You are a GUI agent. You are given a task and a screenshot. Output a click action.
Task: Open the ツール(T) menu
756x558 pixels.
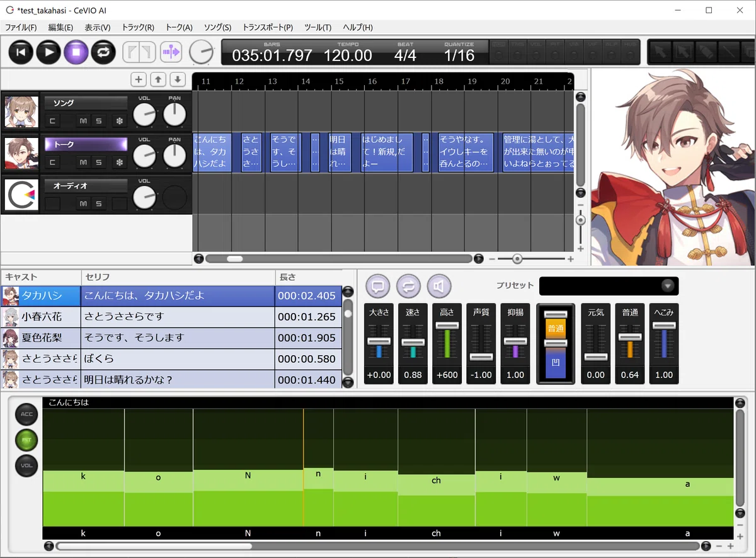tap(318, 28)
